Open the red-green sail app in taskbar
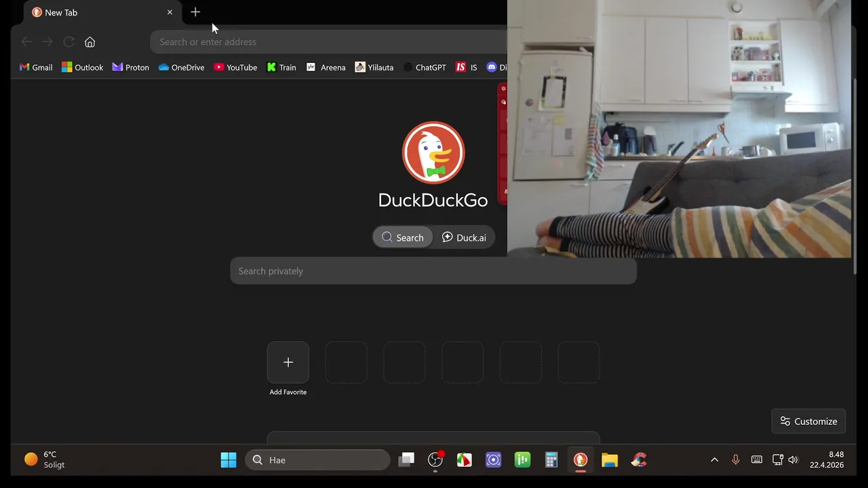The image size is (868, 488). (x=465, y=460)
